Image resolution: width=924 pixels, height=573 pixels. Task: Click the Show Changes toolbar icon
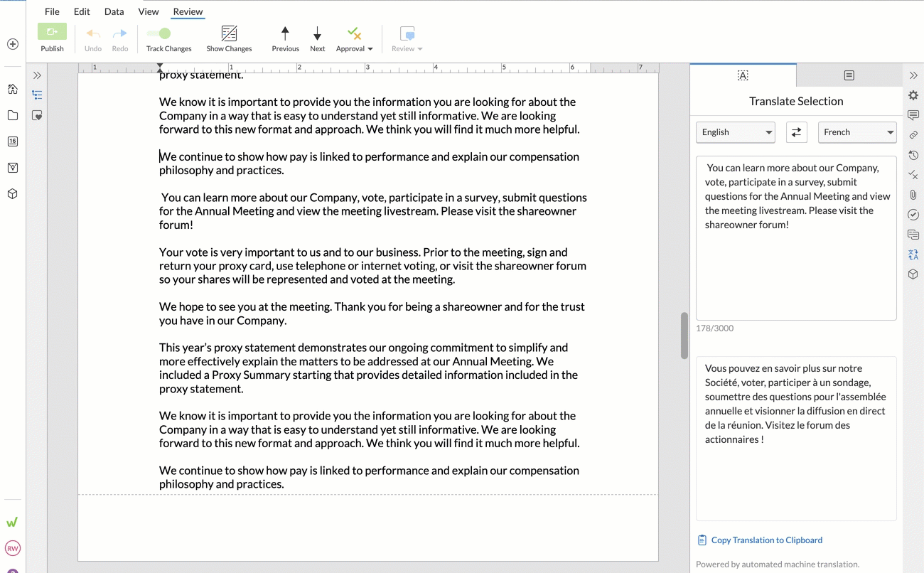coord(229,34)
